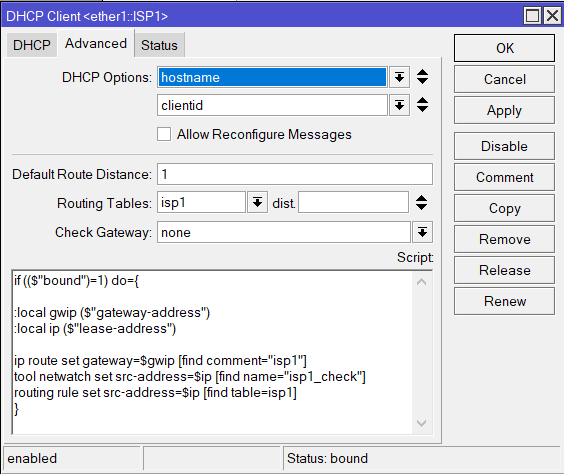564x474 pixels.
Task: Click into the Script text area
Action: [x=212, y=352]
